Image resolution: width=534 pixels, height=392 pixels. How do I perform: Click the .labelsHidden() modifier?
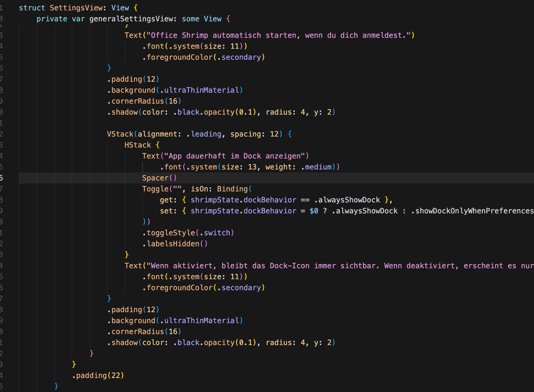pyautogui.click(x=175, y=244)
